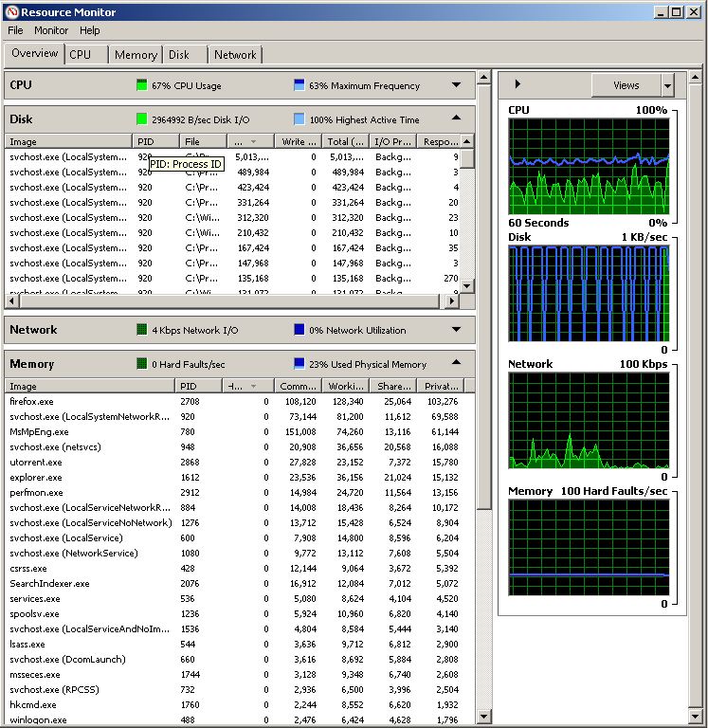
Task: Sort Memory table by PID column
Action: tap(199, 386)
